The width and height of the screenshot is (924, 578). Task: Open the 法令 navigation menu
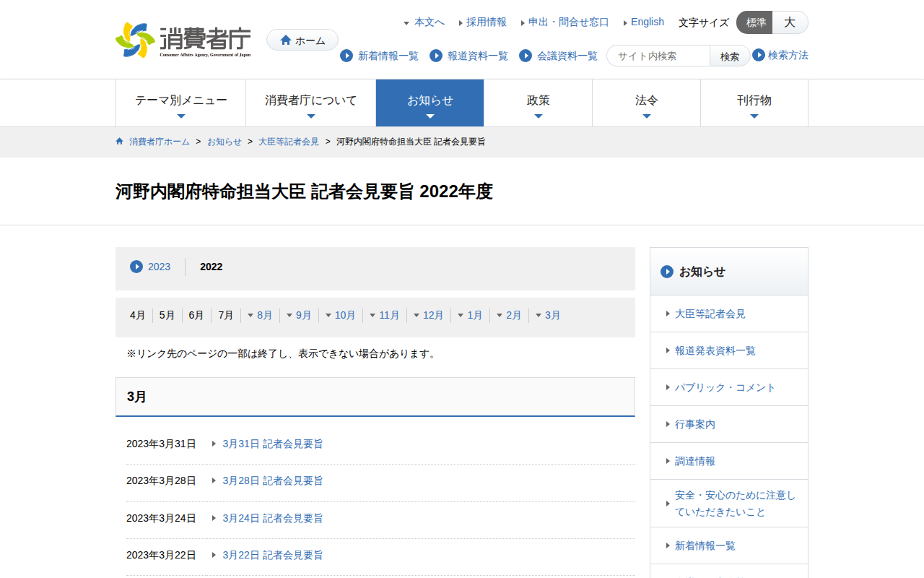(646, 103)
